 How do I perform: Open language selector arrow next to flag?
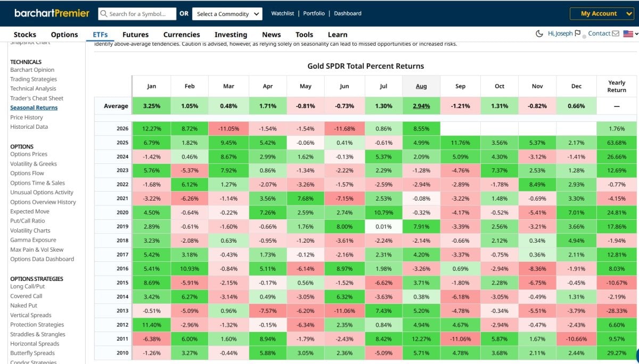[635, 34]
